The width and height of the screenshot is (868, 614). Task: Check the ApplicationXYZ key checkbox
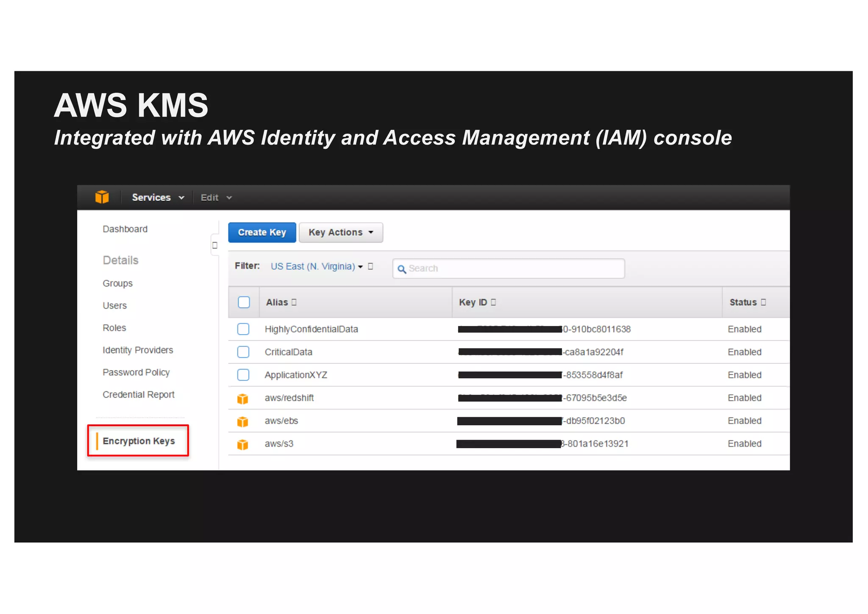point(243,375)
